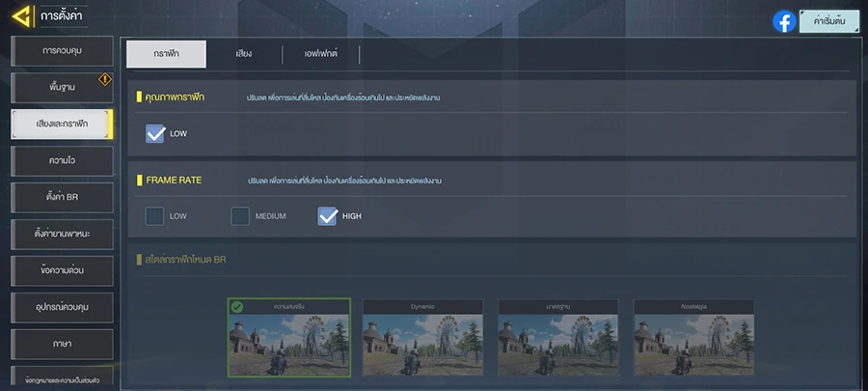868x391 pixels.
Task: Pick the Nostalgia graphic style thumbnail
Action: [x=693, y=340]
